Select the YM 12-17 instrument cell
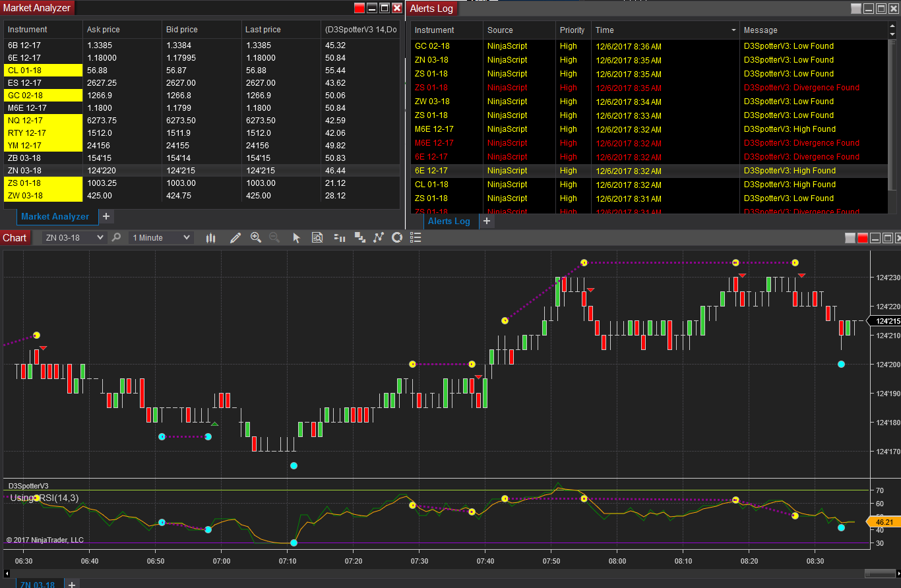This screenshot has width=901, height=588. point(44,146)
